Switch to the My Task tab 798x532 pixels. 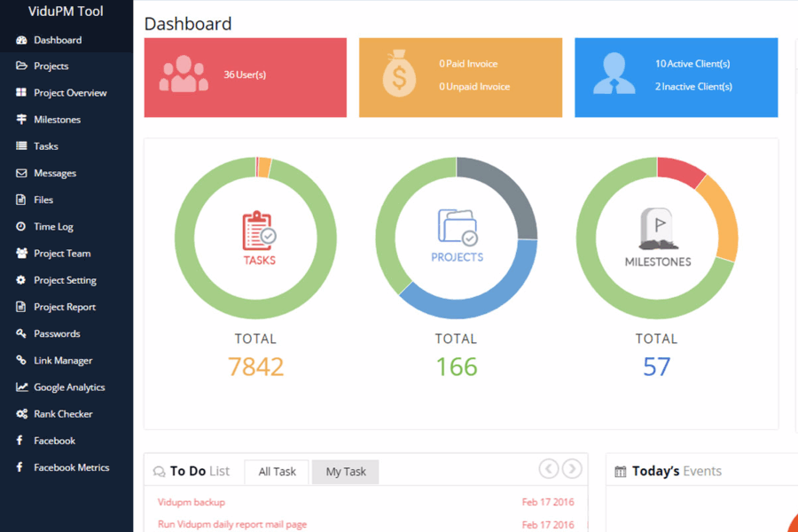(x=346, y=472)
